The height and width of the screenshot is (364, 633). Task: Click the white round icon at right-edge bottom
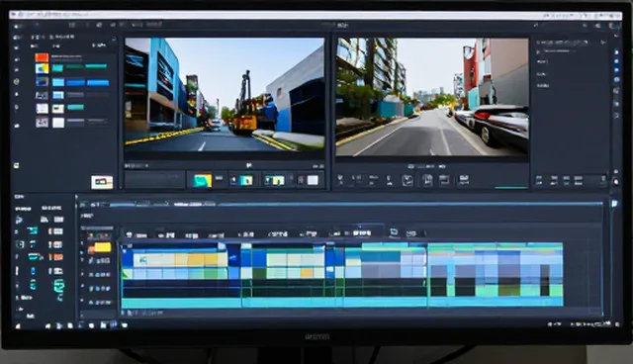click(616, 182)
